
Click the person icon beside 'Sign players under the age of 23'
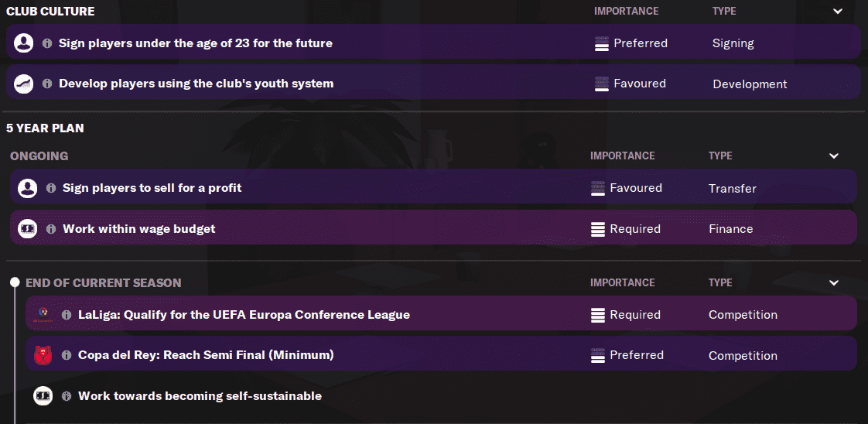pyautogui.click(x=24, y=43)
